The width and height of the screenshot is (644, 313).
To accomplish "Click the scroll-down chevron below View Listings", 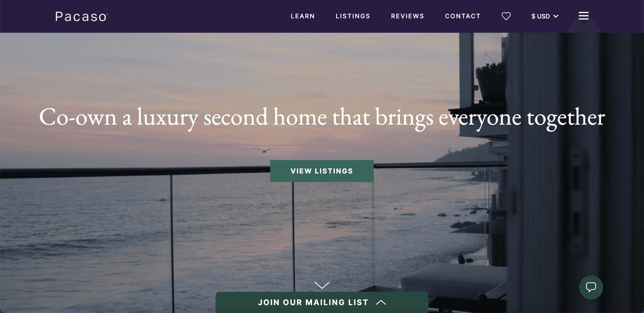I will pos(322,285).
